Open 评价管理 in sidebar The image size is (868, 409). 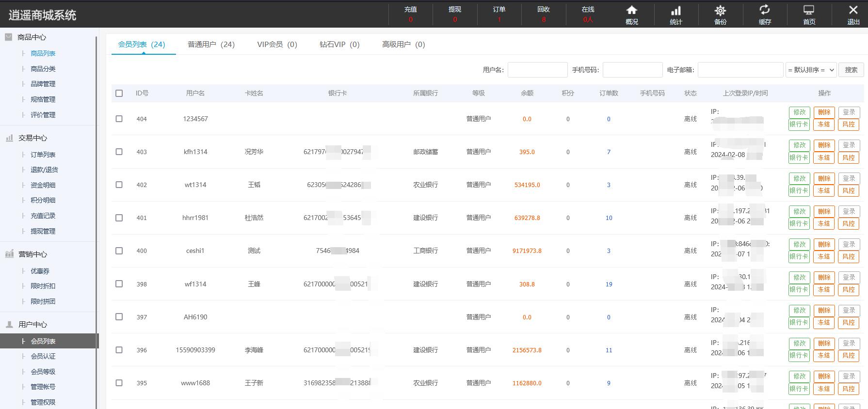43,115
